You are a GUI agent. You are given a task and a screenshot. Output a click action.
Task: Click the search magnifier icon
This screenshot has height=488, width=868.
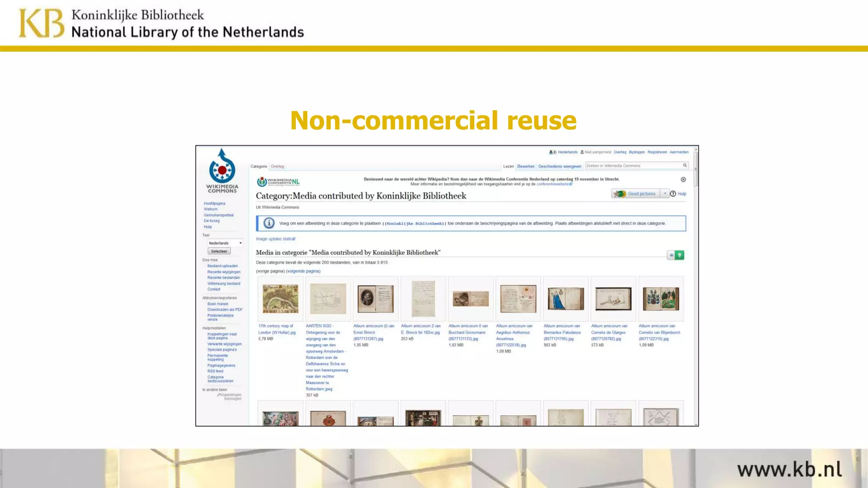(x=684, y=166)
